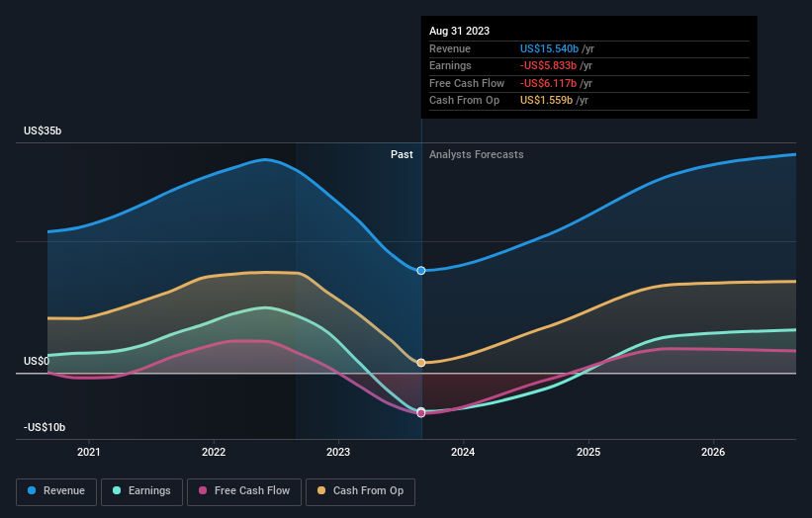Select the Free Cash Flow pink data point marker

tap(421, 413)
